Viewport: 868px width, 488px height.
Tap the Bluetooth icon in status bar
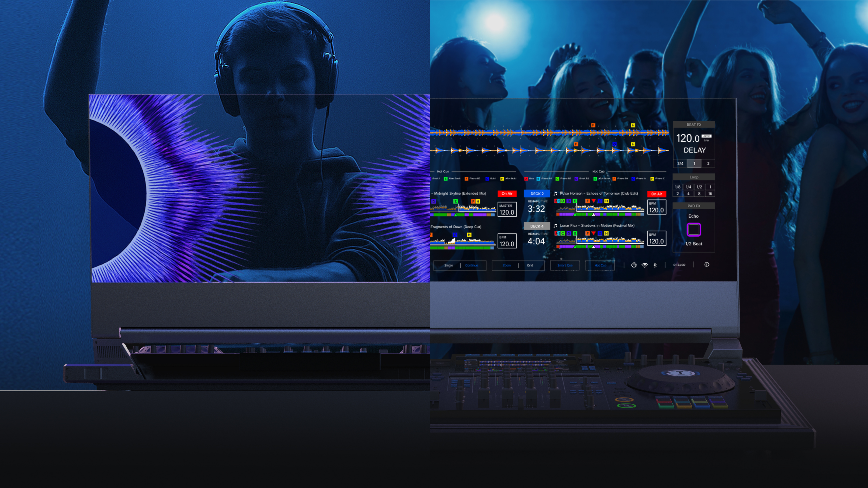[655, 265]
